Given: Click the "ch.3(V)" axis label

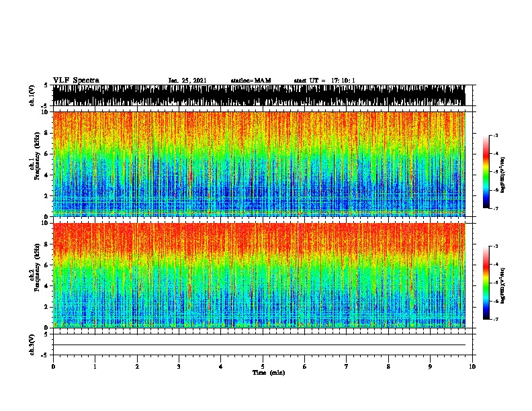Looking at the screenshot, I should click(32, 345).
